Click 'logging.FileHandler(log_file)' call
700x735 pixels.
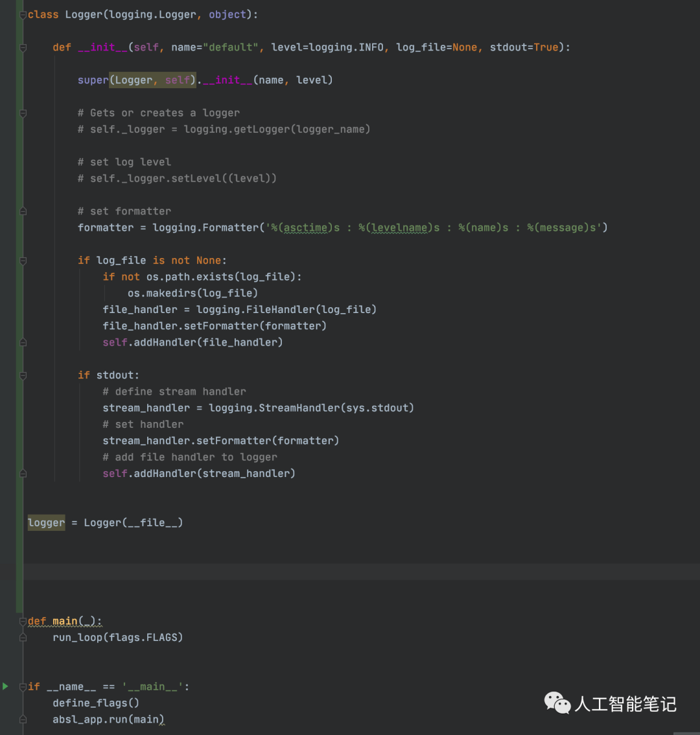pos(286,310)
